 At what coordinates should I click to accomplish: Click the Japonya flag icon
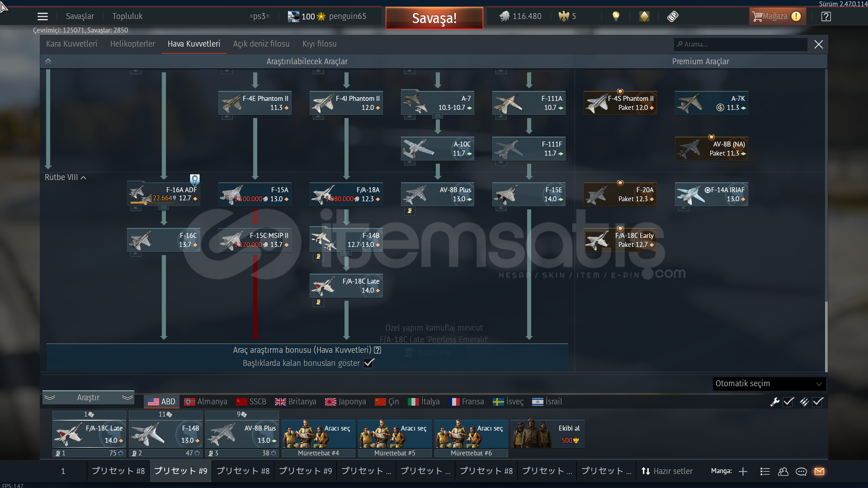[x=330, y=402]
